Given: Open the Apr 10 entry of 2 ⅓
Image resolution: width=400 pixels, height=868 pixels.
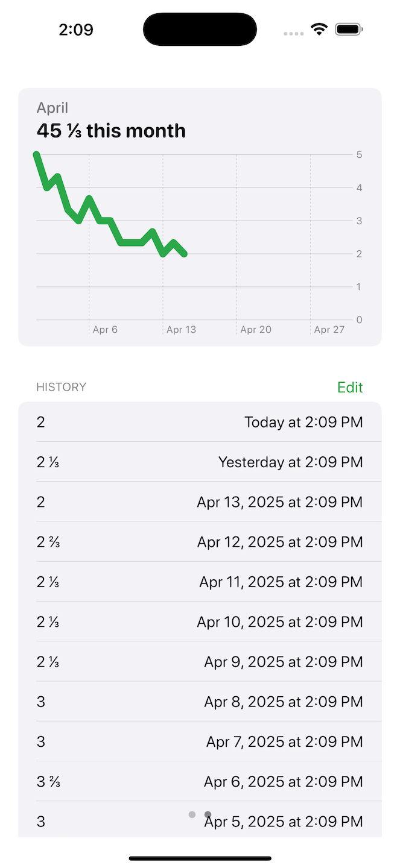Looking at the screenshot, I should 200,621.
